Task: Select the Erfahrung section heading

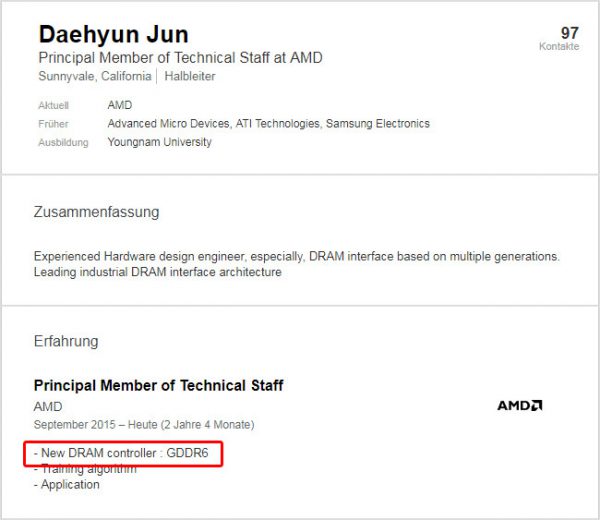Action: [66, 341]
